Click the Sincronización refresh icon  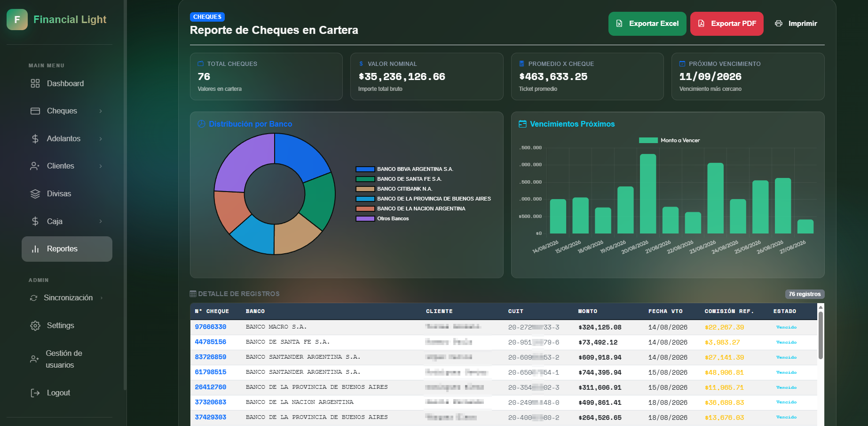[x=33, y=298]
